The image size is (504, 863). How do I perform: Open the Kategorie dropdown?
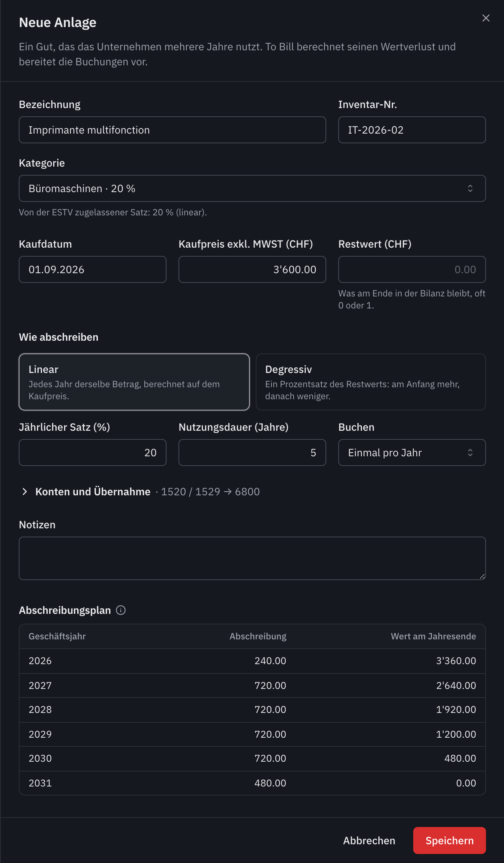coord(252,188)
